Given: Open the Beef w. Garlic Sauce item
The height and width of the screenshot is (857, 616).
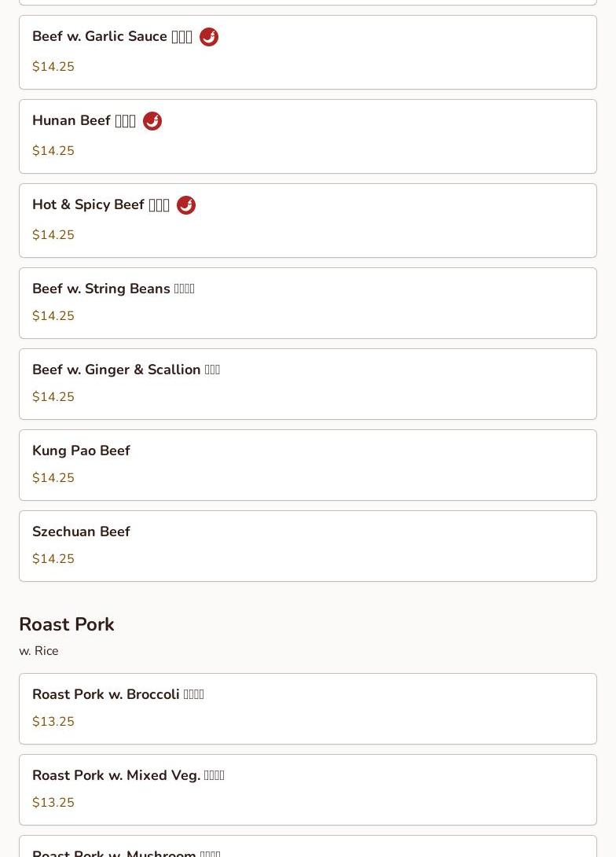Looking at the screenshot, I should click(x=308, y=53).
